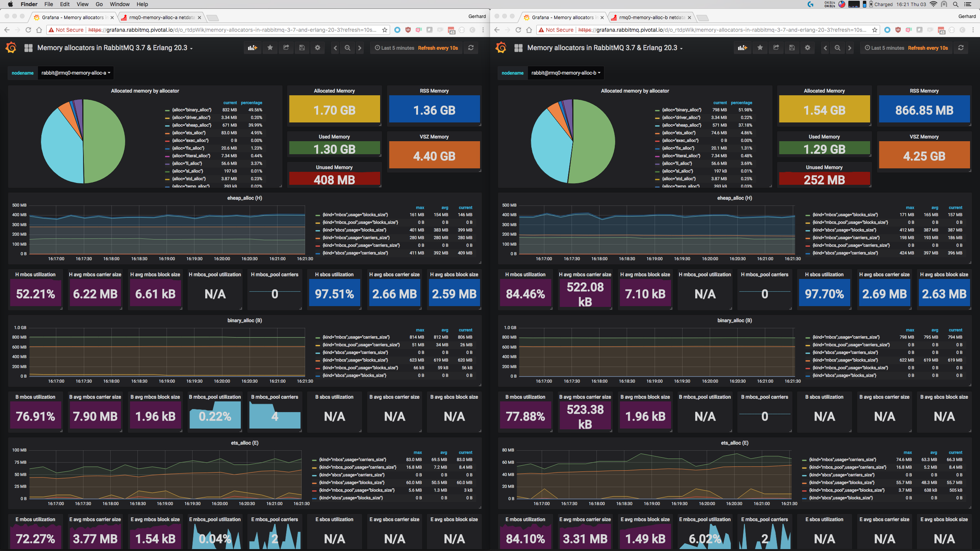Save dashboard icon in right window

click(792, 48)
